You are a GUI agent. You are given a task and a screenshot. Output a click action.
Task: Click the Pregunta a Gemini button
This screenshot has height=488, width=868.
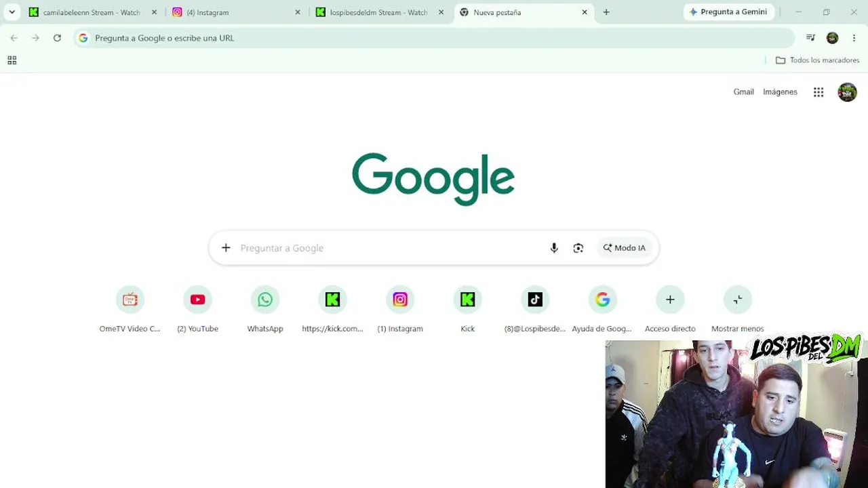[x=728, y=12]
